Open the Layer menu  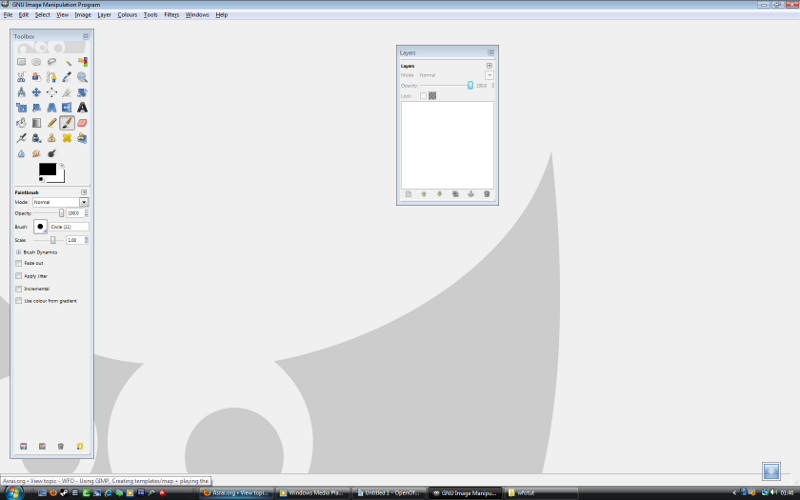(104, 15)
